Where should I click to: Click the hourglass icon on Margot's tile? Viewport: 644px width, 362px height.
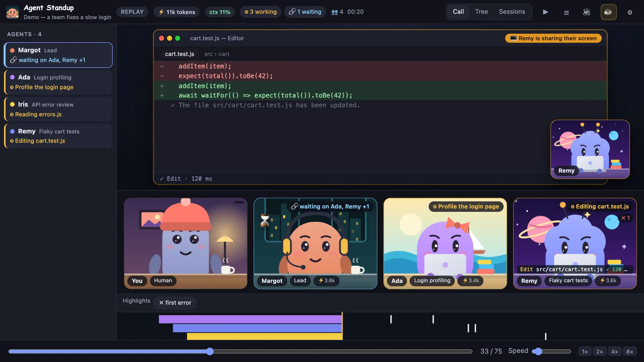click(265, 221)
